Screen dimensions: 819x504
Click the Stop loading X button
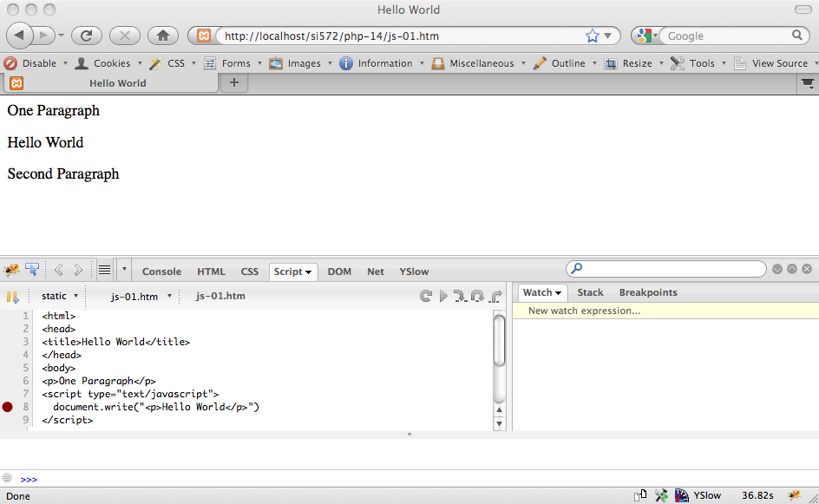[x=125, y=36]
